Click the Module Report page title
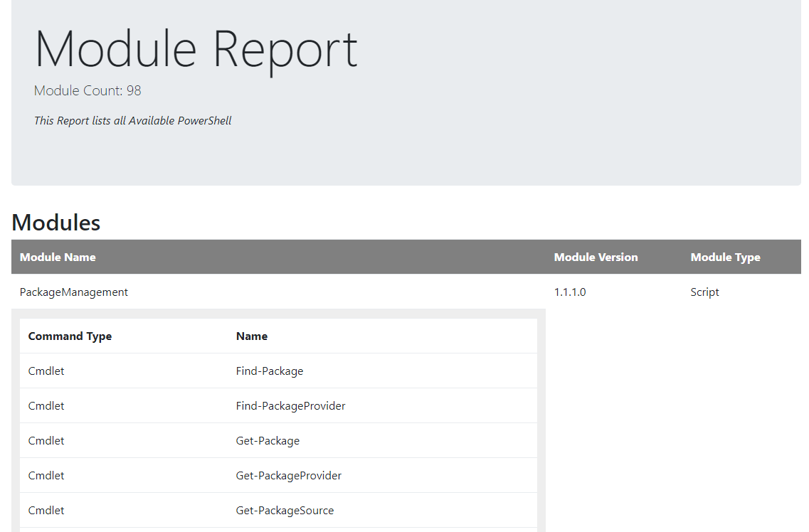 (196, 49)
